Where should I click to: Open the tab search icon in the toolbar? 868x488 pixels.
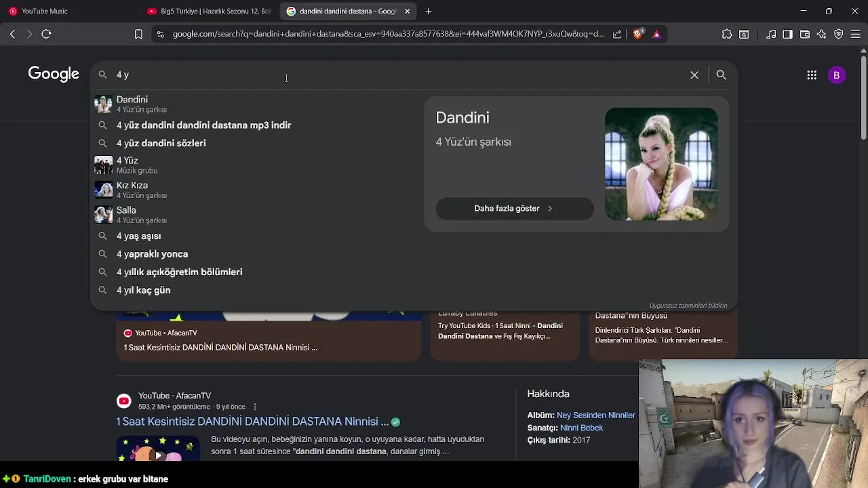click(744, 34)
